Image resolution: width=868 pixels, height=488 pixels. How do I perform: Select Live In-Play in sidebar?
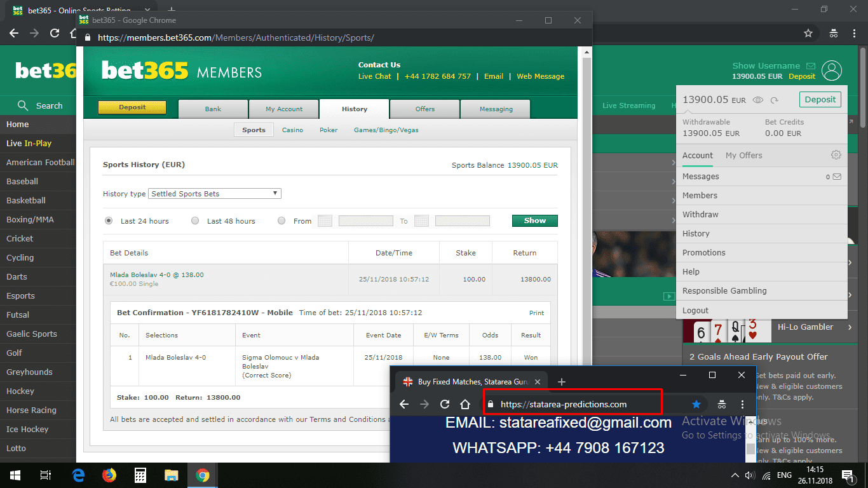(38, 144)
